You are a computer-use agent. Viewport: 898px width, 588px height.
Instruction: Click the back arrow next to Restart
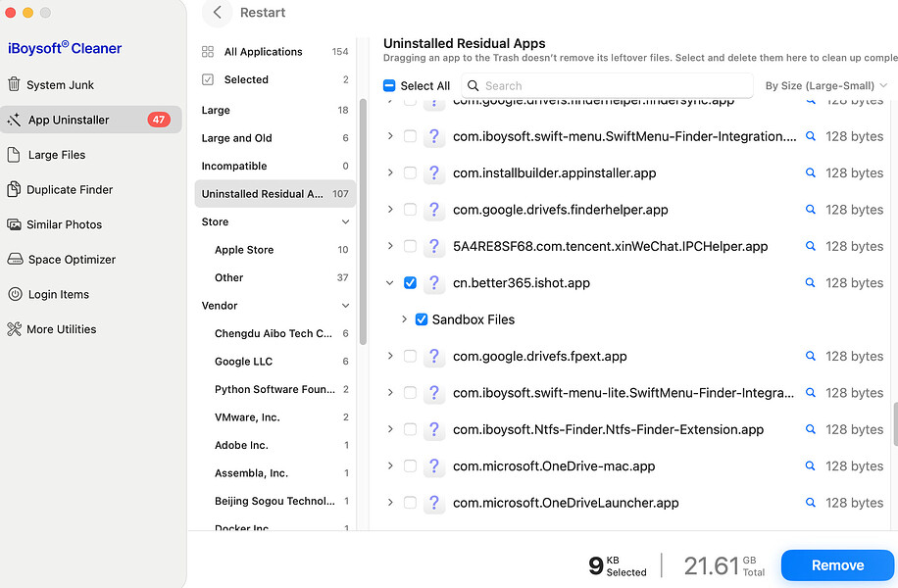pyautogui.click(x=217, y=13)
